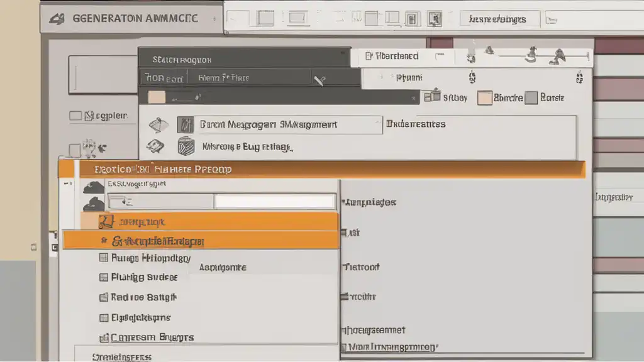Screen dimensions: 644x362
Task: Click the sketch icon in first orange list row
Action: coord(106,222)
